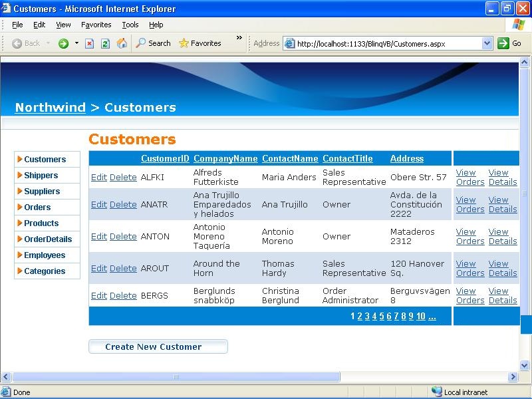Open the File menu
The image size is (532, 399).
pos(17,25)
